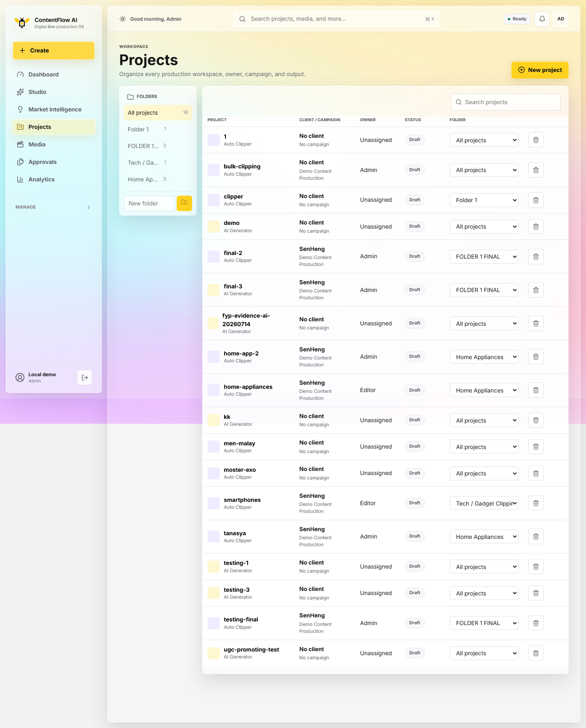Click the notifications bell icon
This screenshot has width=586, height=728.
pyautogui.click(x=542, y=19)
